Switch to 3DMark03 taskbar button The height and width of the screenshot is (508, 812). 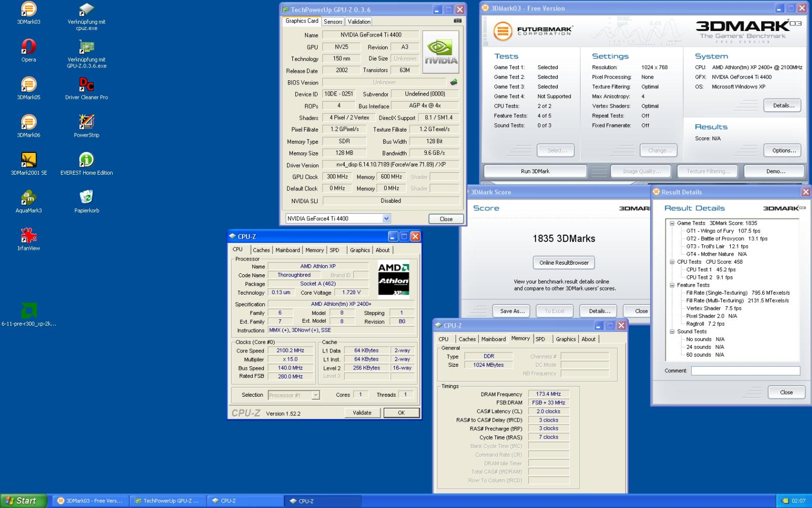90,501
